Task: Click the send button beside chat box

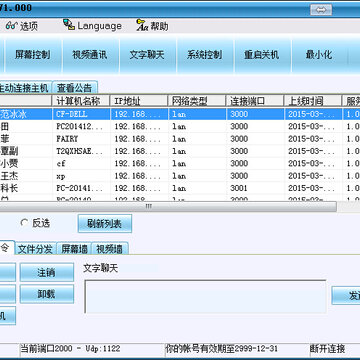Action: click(x=346, y=295)
